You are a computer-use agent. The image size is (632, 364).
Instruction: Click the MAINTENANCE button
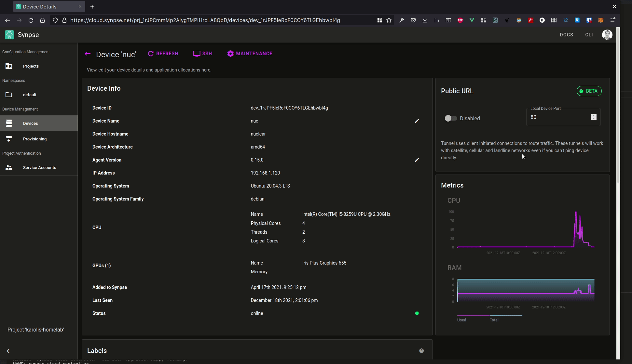(x=250, y=54)
